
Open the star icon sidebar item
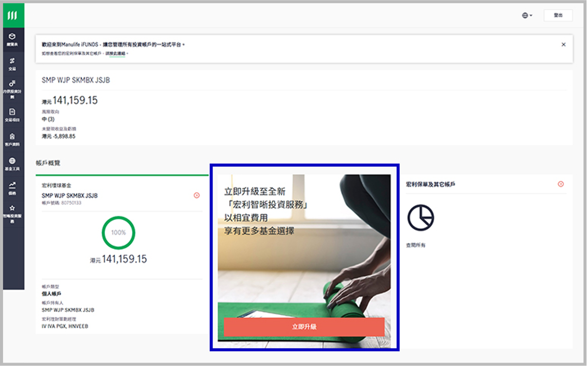click(x=13, y=214)
